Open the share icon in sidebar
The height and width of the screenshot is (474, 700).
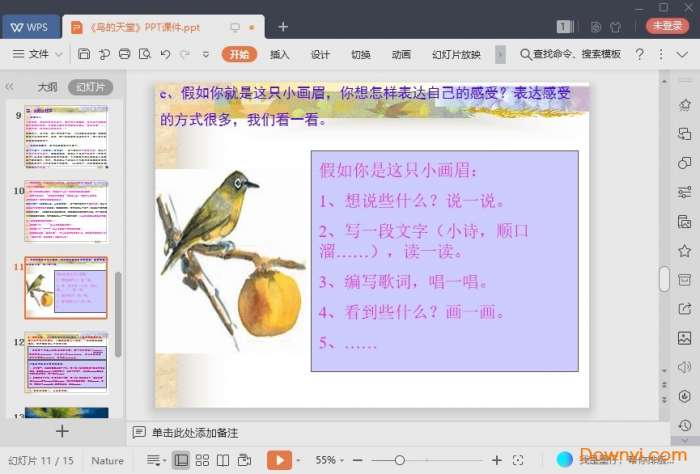tap(684, 308)
